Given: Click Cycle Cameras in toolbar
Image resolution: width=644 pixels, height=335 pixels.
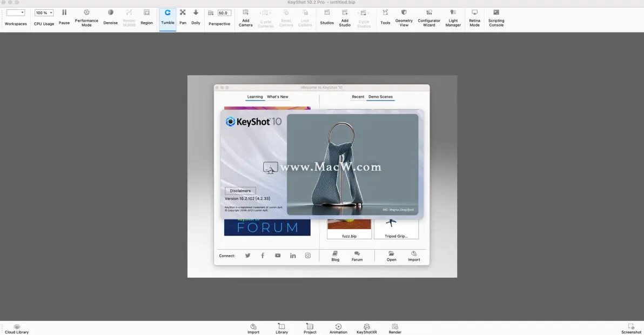Looking at the screenshot, I should point(266,19).
